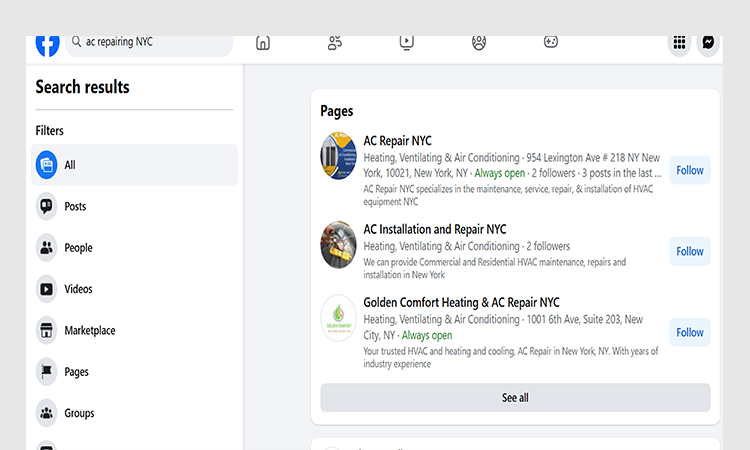The image size is (750, 450).
Task: Select the All filter icon
Action: [x=46, y=165]
